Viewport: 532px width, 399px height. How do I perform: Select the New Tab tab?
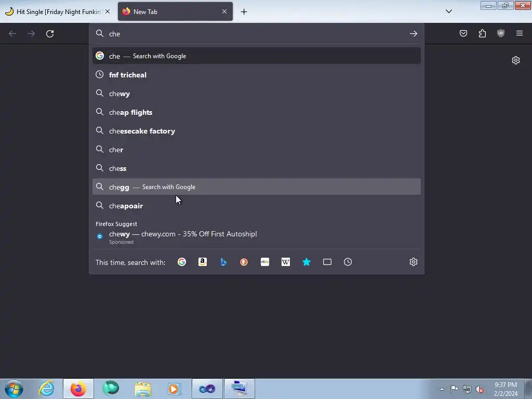(x=175, y=11)
